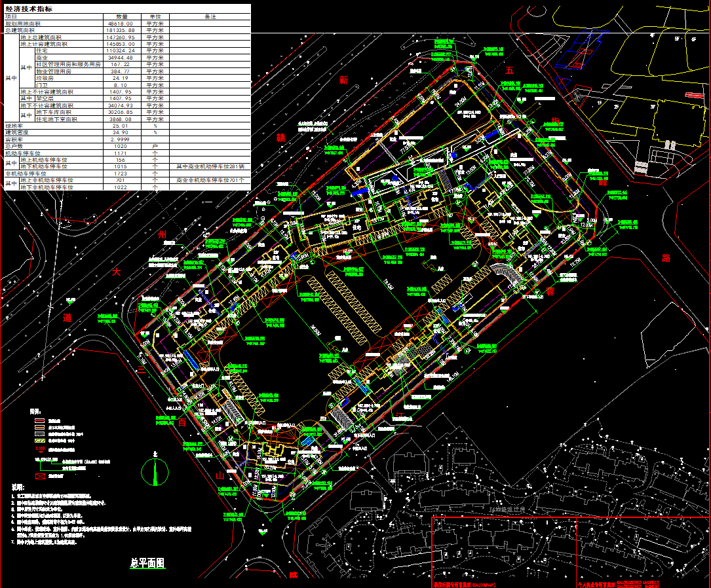
Task: Click the gray hatched legend symbol
Action: [40, 434]
